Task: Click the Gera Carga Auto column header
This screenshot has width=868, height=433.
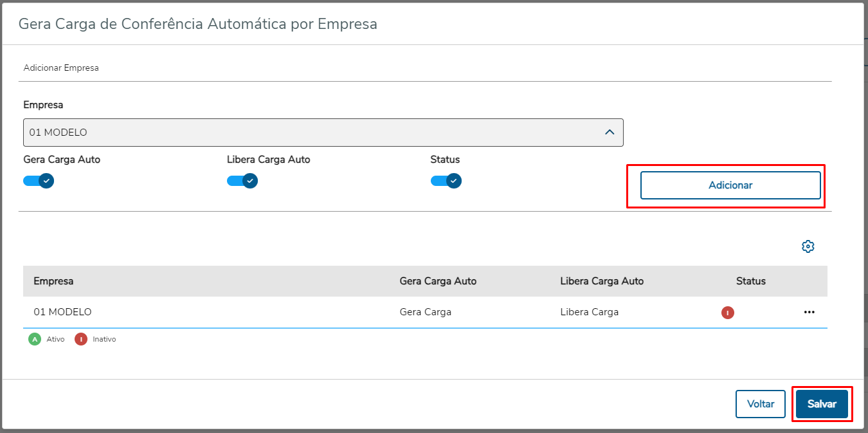Action: pos(438,281)
